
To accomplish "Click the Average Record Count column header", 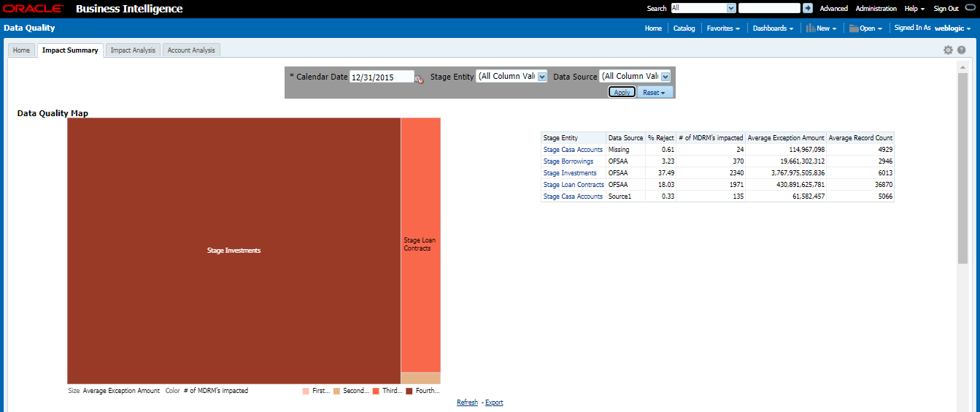I will pyautogui.click(x=860, y=138).
